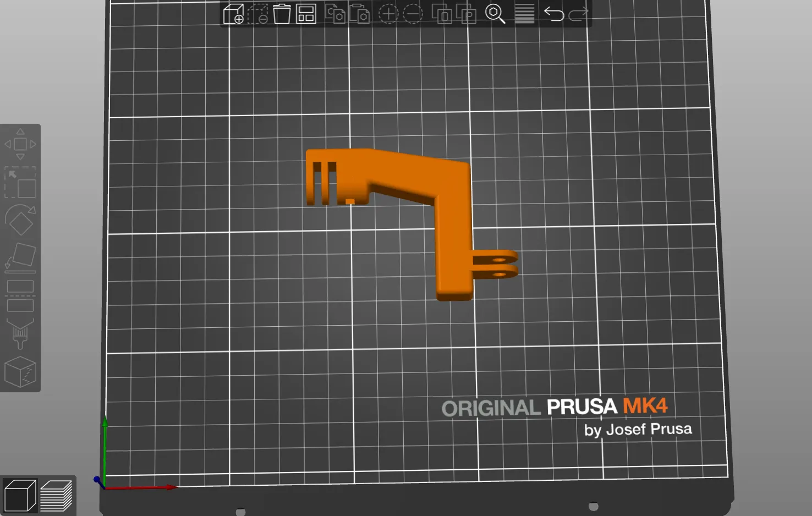Select the Place on face tool

coord(20,258)
